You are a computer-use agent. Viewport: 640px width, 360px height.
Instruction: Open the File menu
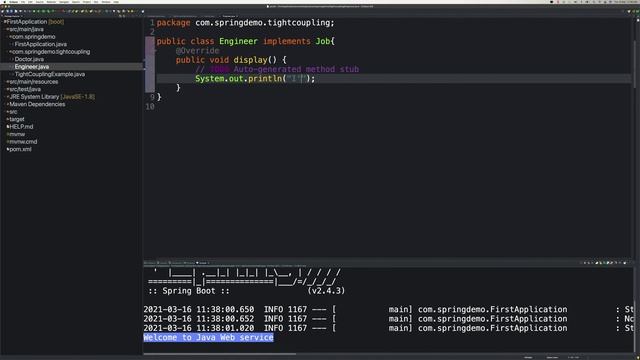(x=23, y=2)
